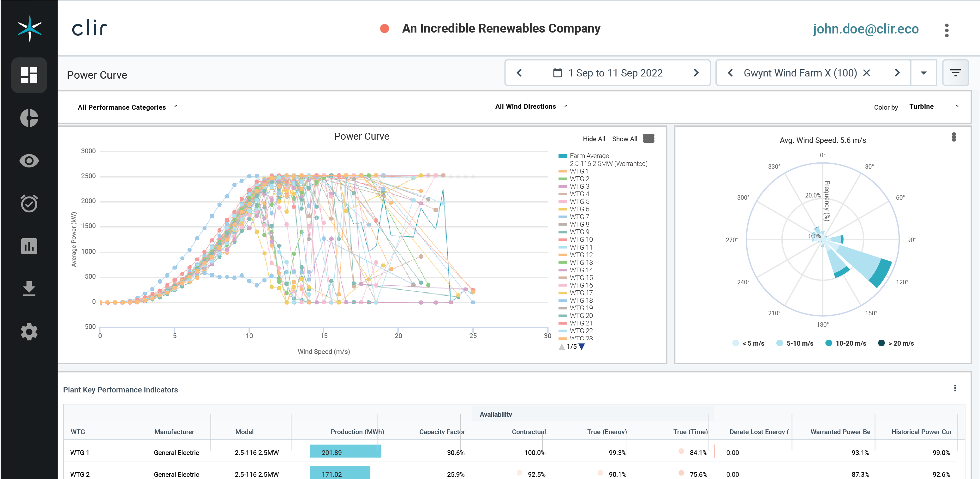The image size is (980, 479).
Task: Open Color by Turbine dropdown
Action: (933, 106)
